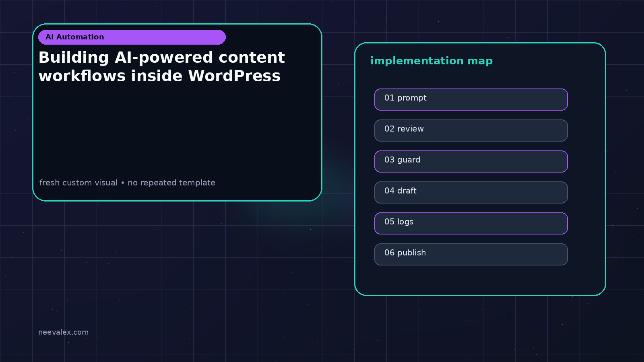Select the 03 guard step
The image size is (644, 362).
point(471,161)
